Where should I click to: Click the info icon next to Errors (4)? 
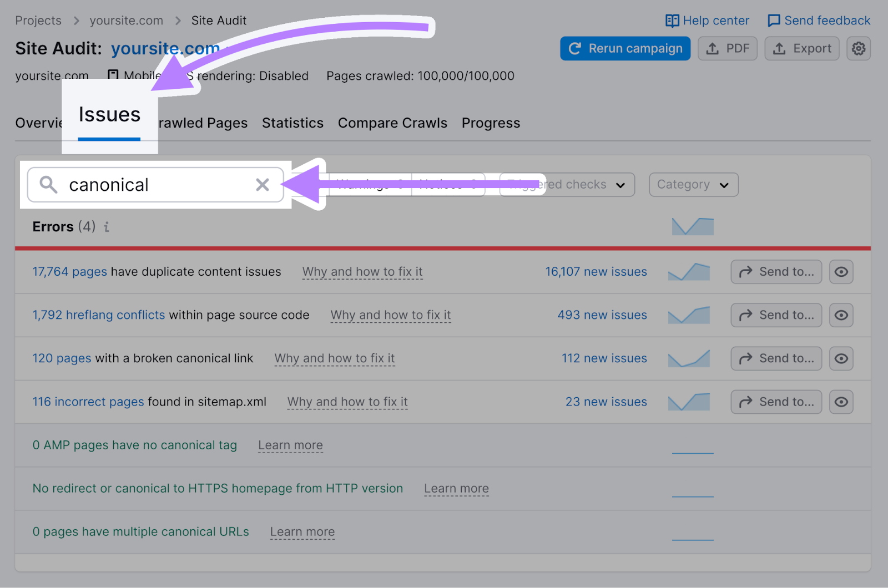click(107, 227)
